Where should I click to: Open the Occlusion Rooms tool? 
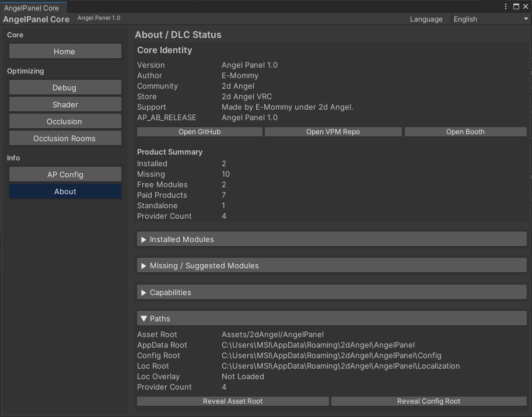tap(65, 138)
